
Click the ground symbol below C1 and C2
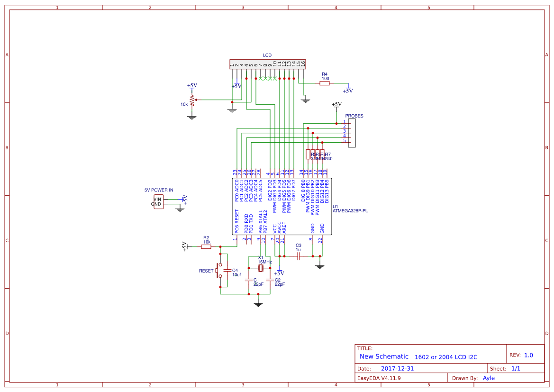point(258,304)
